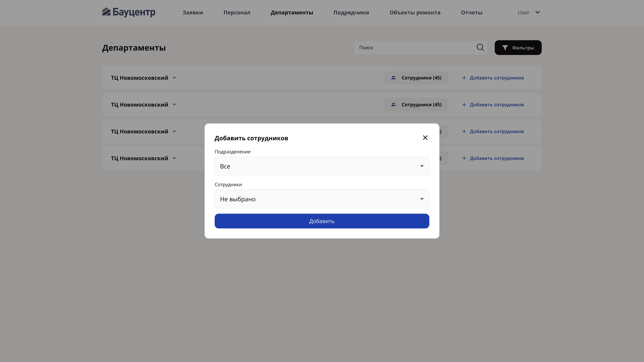
Task: Open the Заявки menu item
Action: click(193, 13)
